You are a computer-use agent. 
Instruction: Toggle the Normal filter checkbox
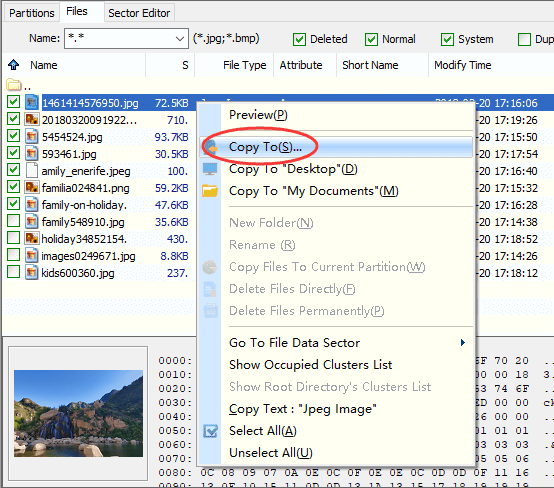click(x=371, y=39)
